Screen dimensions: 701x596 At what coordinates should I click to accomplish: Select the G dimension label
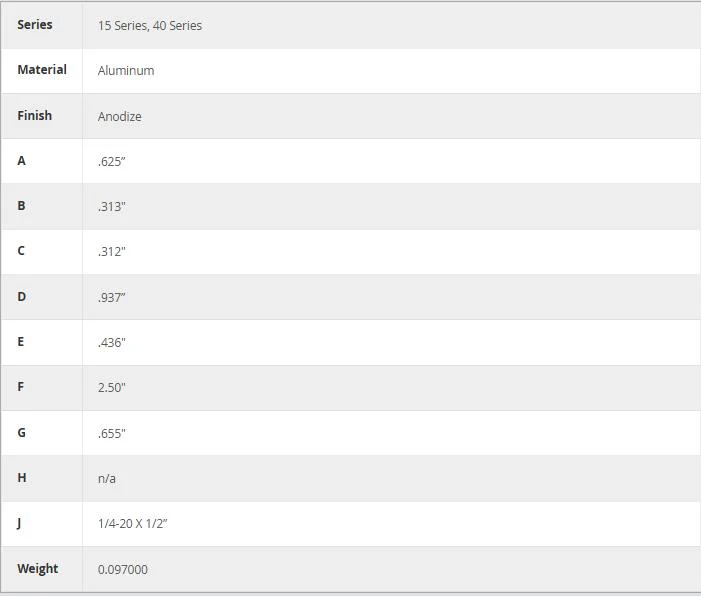click(21, 432)
